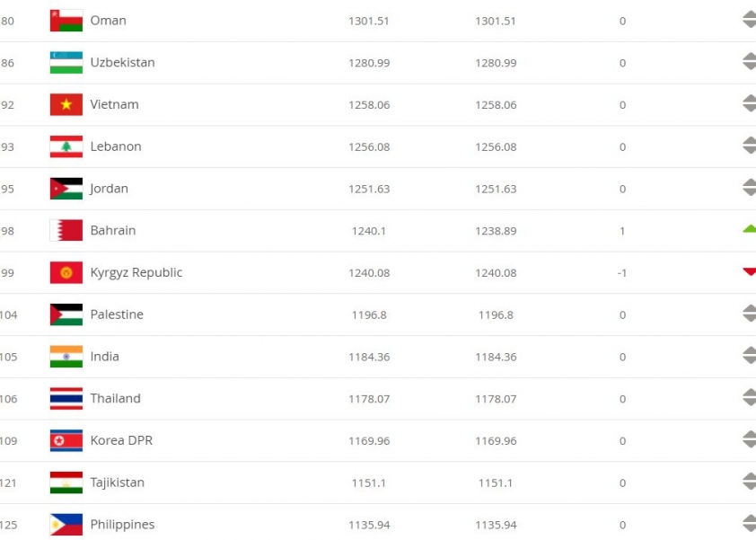Viewport: 756px width, 540px height.
Task: Click Bahrain's green up-arrow rank indicator
Action: [x=749, y=229]
